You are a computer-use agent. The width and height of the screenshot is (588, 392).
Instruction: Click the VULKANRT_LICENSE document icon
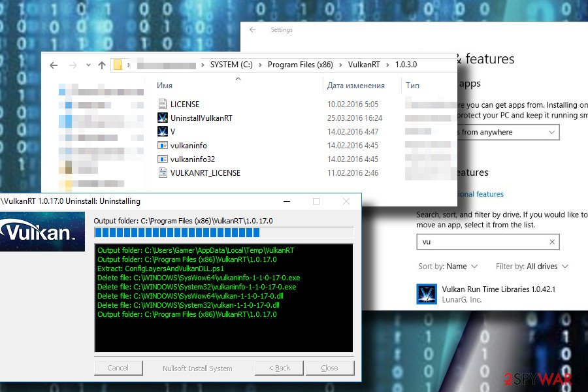pos(163,172)
